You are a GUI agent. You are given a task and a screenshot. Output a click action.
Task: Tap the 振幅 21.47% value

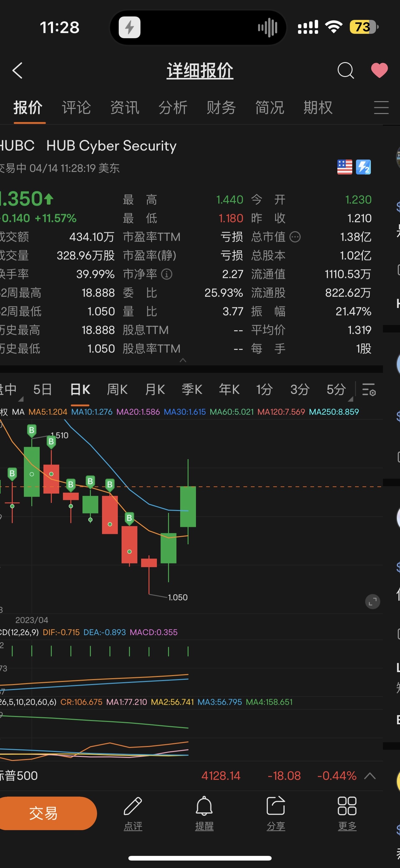(x=353, y=311)
